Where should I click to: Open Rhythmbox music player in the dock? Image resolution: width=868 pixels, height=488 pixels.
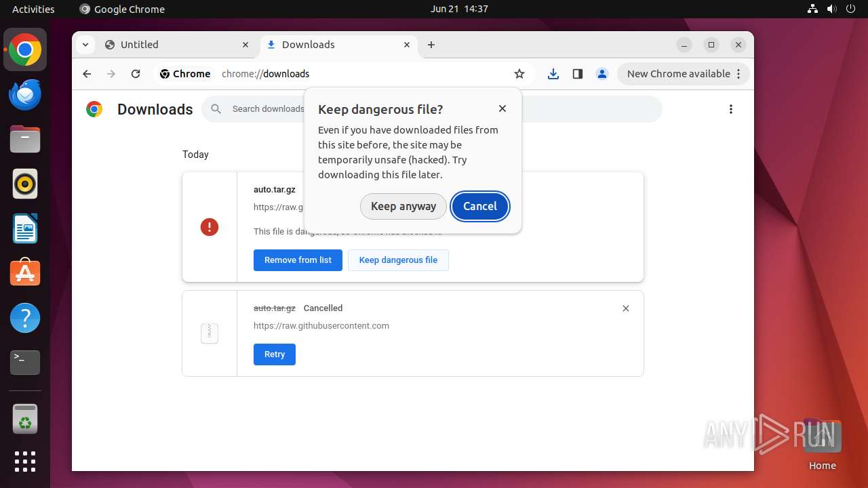pyautogui.click(x=25, y=184)
